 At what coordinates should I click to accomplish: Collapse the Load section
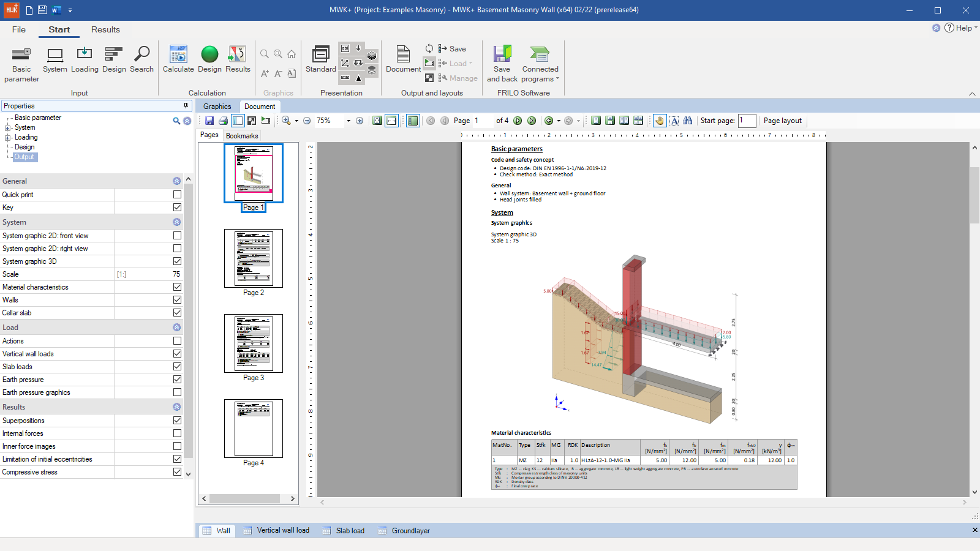click(176, 328)
